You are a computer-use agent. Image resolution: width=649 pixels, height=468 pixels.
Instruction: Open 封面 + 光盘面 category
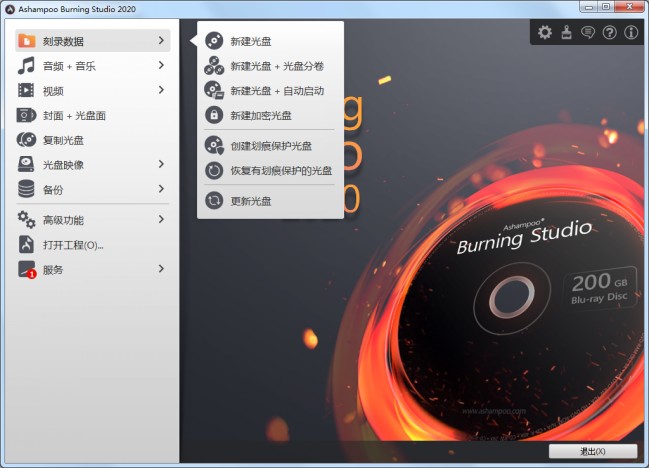point(93,115)
